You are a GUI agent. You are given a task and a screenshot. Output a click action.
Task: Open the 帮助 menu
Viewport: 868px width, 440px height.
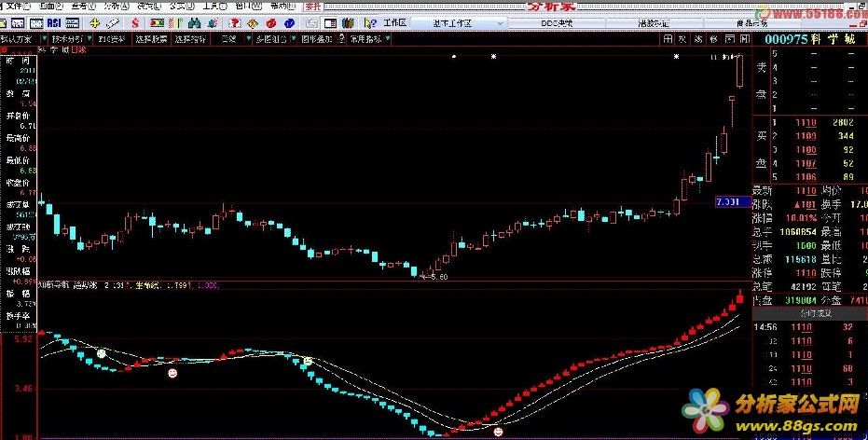point(282,6)
